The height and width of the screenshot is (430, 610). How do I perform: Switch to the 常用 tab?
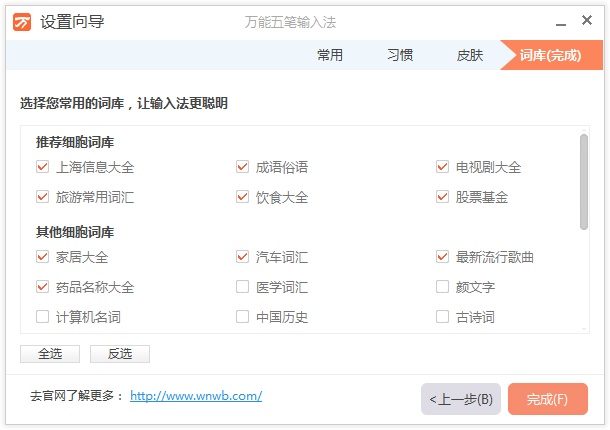click(330, 56)
